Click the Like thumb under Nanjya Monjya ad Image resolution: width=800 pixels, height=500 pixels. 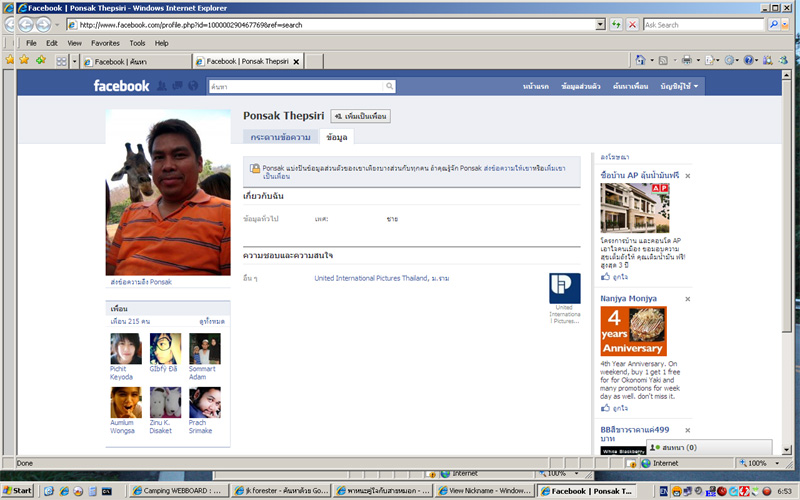pyautogui.click(x=606, y=408)
